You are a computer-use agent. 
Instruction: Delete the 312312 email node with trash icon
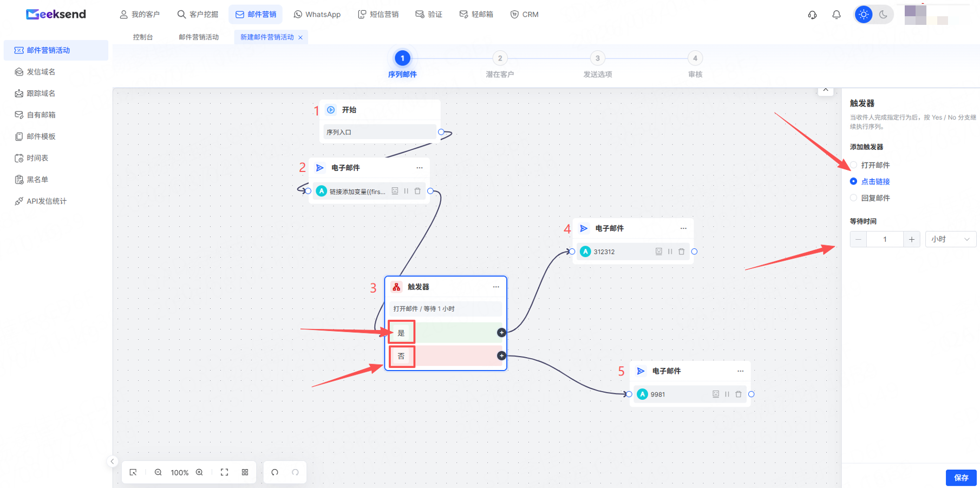click(x=682, y=252)
